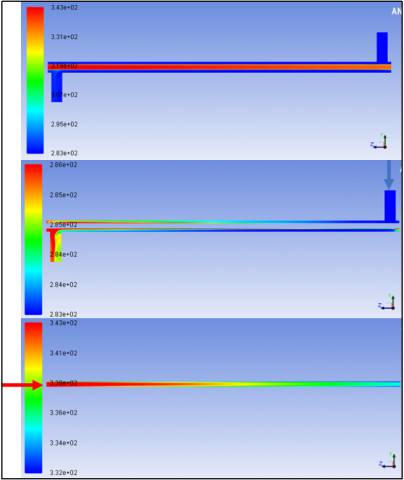
Task: Click the axis triad in middle panel
Action: (387, 302)
